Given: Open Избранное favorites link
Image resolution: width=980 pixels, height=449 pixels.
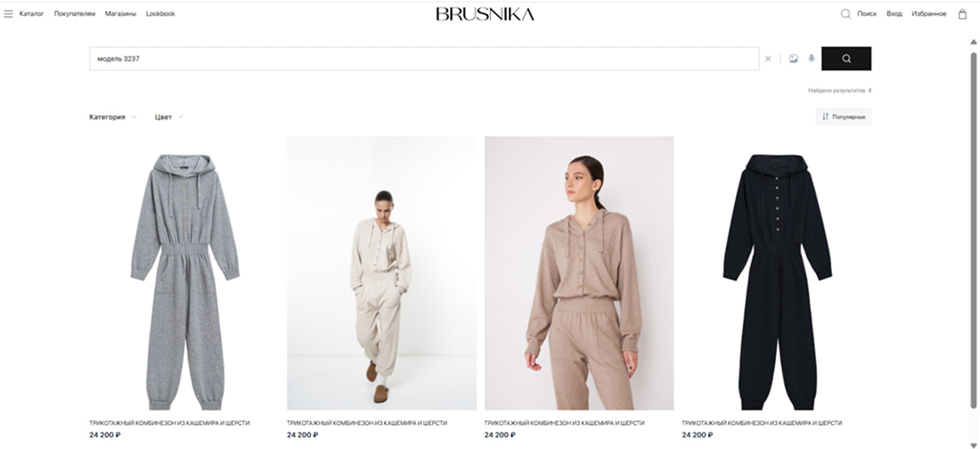Looking at the screenshot, I should 928,13.
